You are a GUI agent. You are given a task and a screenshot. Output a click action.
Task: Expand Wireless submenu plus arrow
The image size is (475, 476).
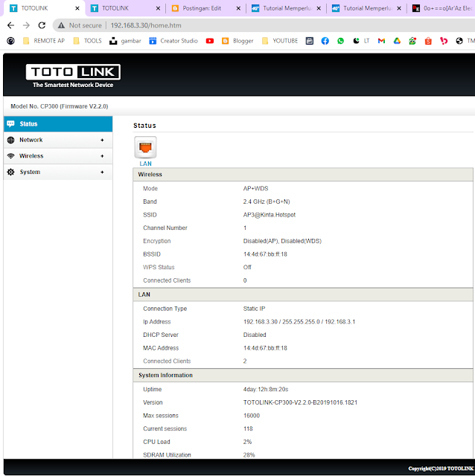pos(102,156)
